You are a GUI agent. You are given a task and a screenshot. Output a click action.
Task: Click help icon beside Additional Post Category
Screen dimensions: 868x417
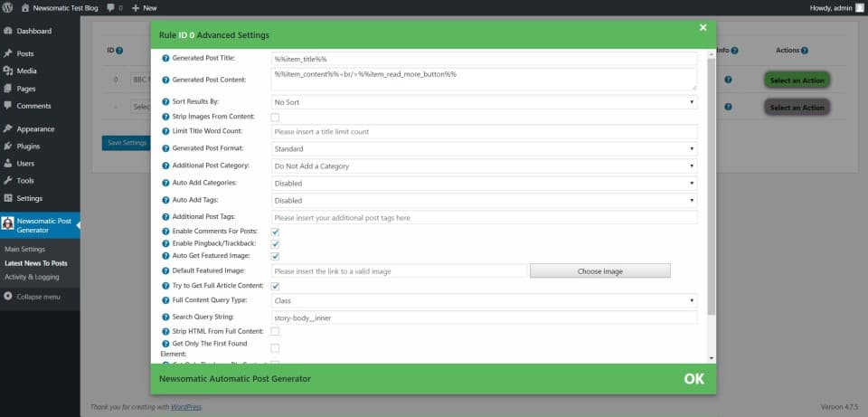(x=165, y=166)
